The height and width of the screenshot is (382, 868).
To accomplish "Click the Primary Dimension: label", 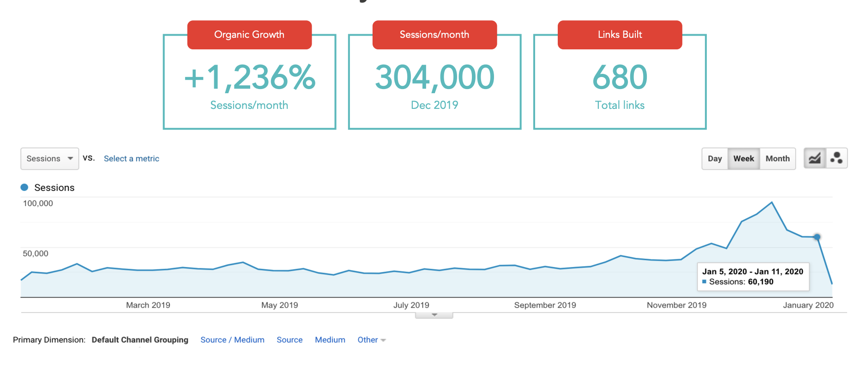I will pyautogui.click(x=49, y=340).
